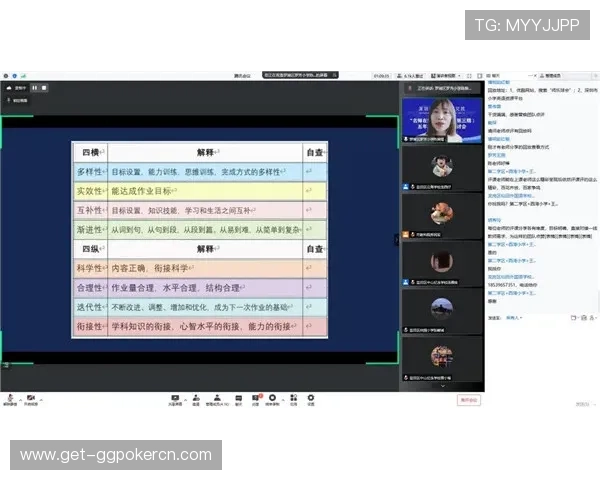Click the 渐进性 row in shared table

tap(200, 230)
